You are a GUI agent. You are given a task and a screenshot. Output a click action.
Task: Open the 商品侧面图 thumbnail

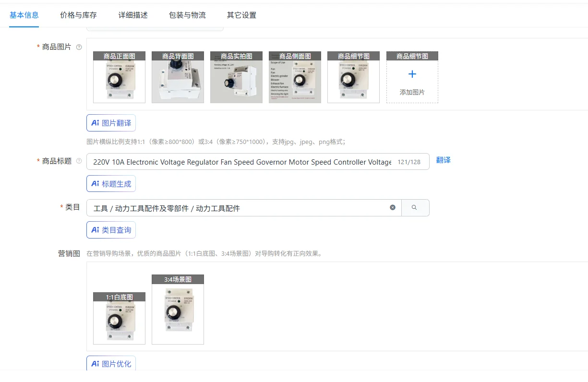coord(295,77)
